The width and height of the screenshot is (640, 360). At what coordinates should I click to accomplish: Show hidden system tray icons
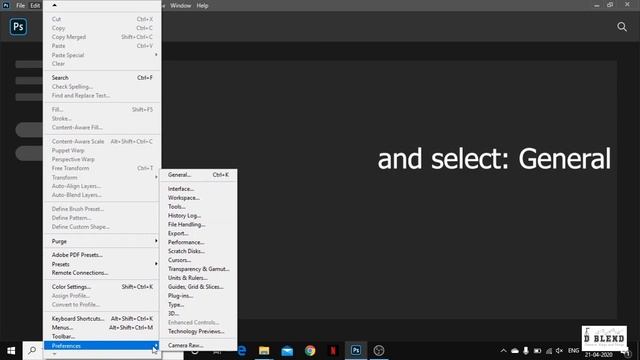[503, 351]
